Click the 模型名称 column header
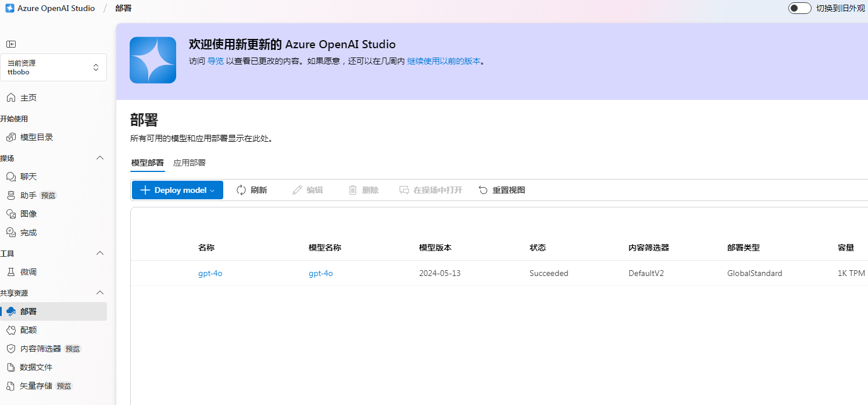The height and width of the screenshot is (405, 868). click(x=325, y=248)
